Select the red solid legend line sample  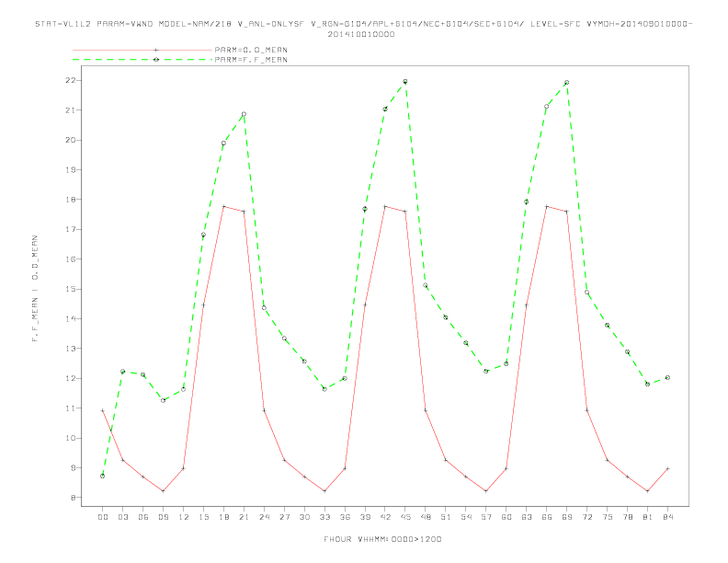(142, 50)
